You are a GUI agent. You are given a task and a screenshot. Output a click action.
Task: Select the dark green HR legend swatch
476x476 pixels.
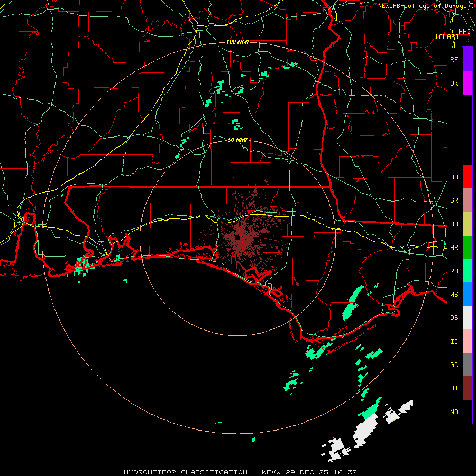point(467,247)
